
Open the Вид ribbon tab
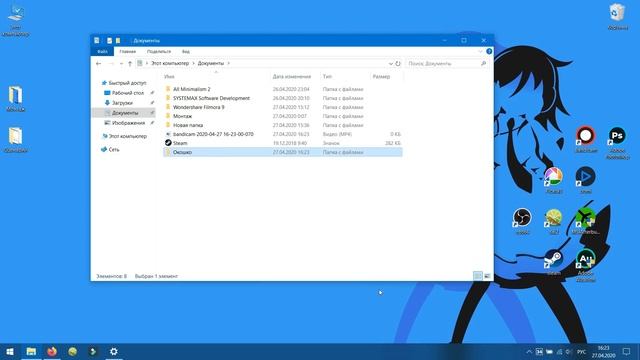pyautogui.click(x=186, y=51)
